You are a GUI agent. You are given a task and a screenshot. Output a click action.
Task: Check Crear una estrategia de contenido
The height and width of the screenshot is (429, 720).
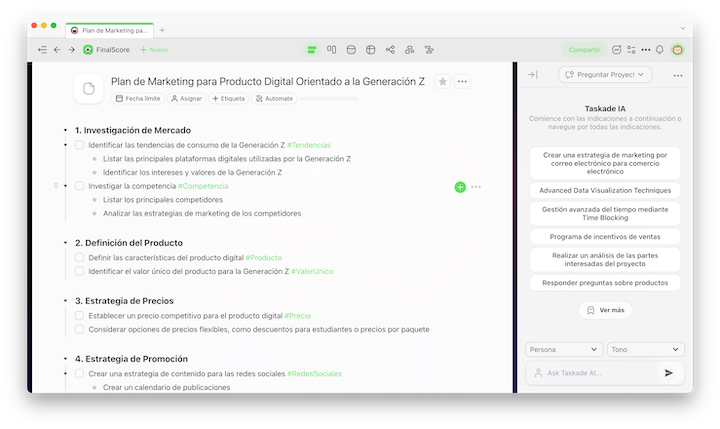pyautogui.click(x=79, y=373)
